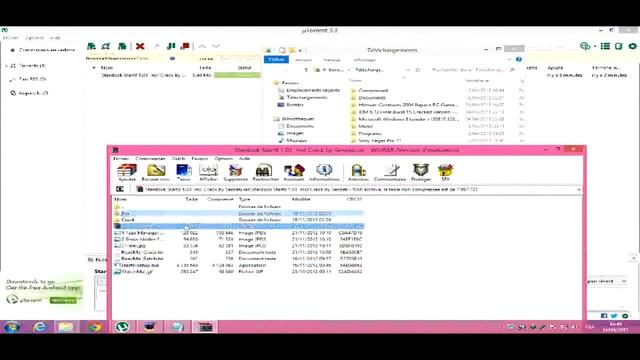Click the red X remove icon in uTorrent

(x=140, y=46)
